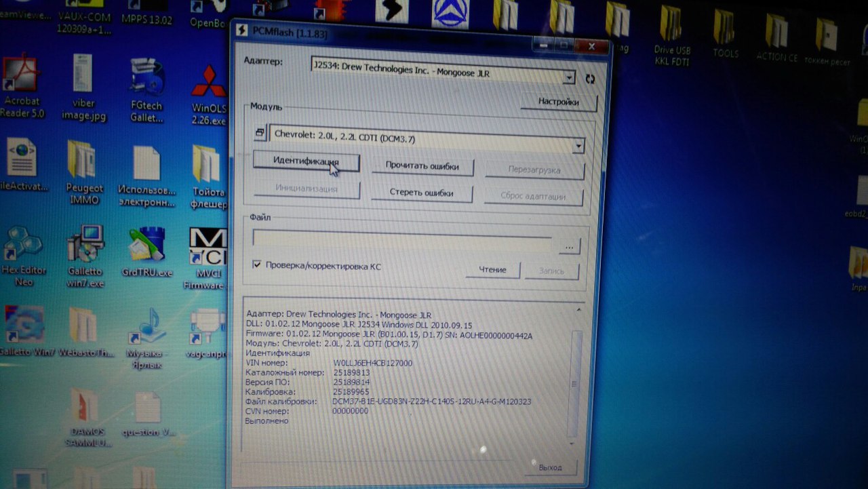Click the Выход exit button

(x=551, y=467)
